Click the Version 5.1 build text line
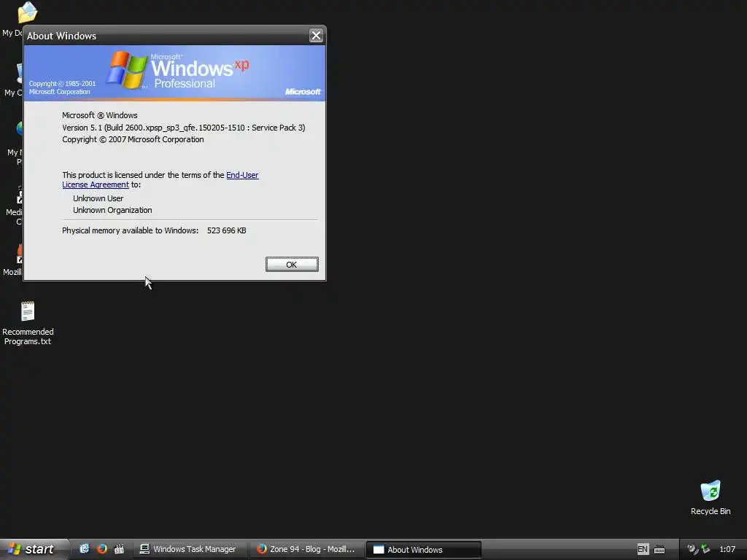 pos(183,128)
